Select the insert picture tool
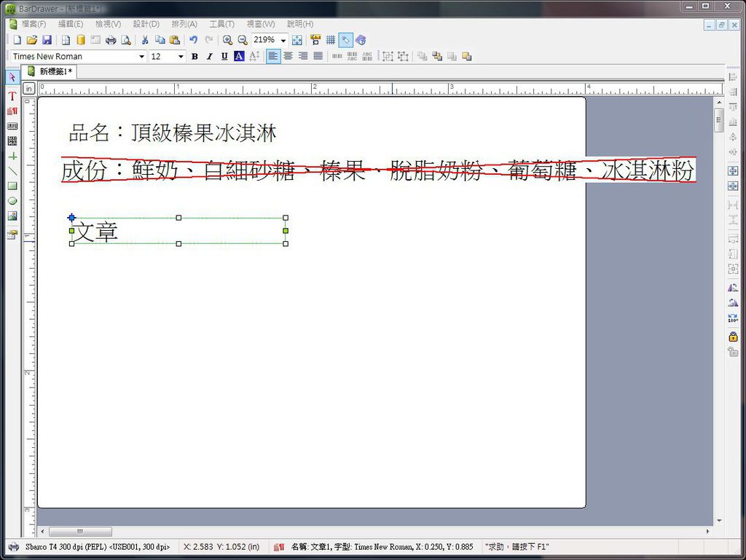Image resolution: width=746 pixels, height=560 pixels. coord(12,216)
